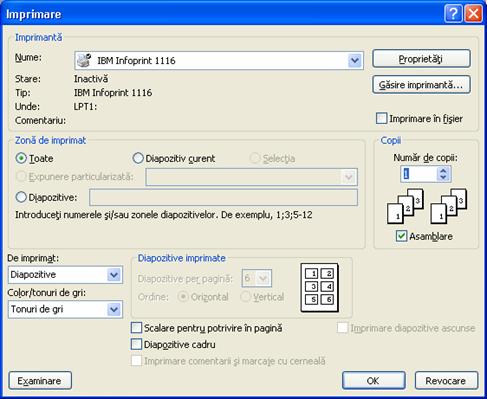Viewport: 487px width, 399px height.
Task: Enable Diapozitive cadru checkbox
Action: point(136,344)
